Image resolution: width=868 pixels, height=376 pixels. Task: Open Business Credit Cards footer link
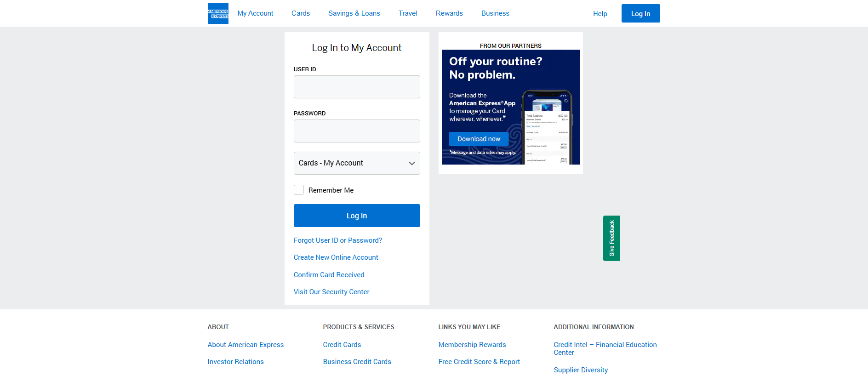point(357,362)
